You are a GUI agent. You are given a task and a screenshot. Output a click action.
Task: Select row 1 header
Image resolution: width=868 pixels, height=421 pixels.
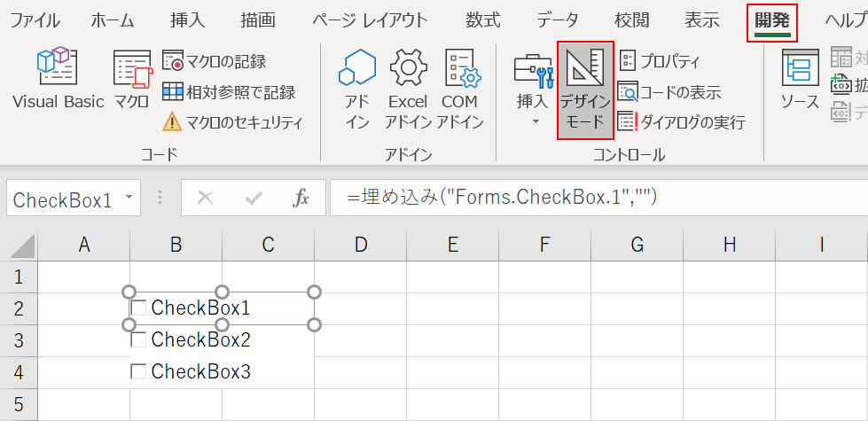click(x=19, y=277)
